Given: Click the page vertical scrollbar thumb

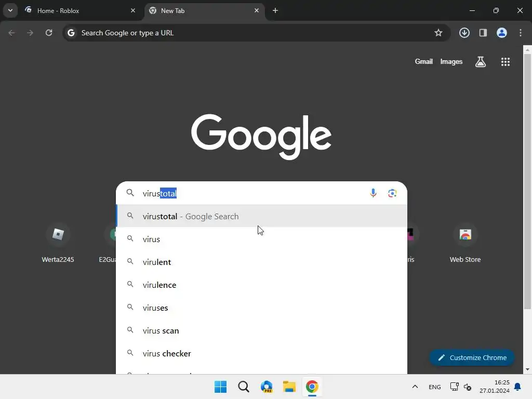Looking at the screenshot, I should [x=527, y=181].
